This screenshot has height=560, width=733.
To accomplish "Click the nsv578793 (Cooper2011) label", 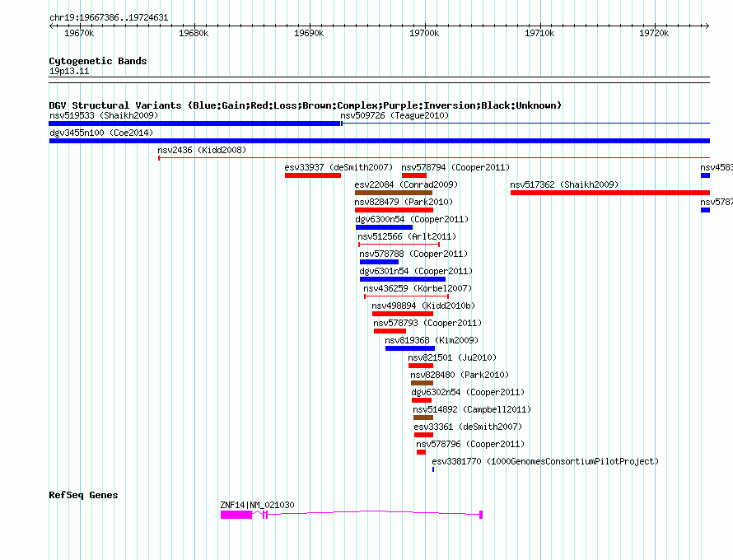I will click(x=427, y=323).
